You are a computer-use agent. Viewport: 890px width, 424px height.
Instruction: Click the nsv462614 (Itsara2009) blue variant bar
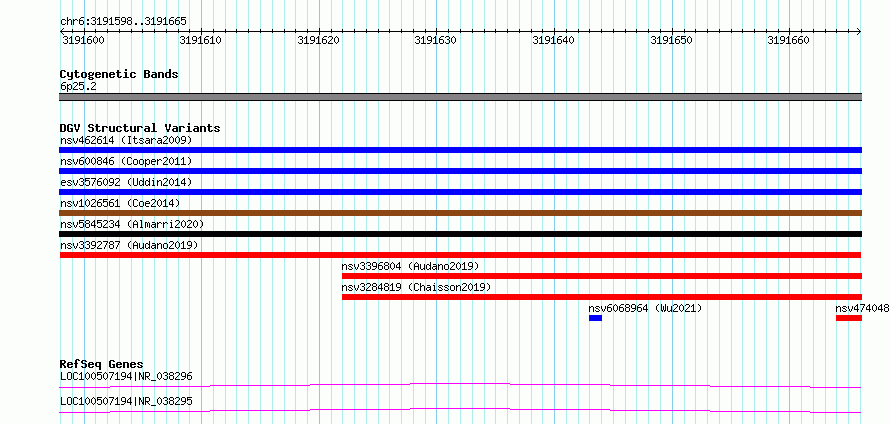coord(460,150)
